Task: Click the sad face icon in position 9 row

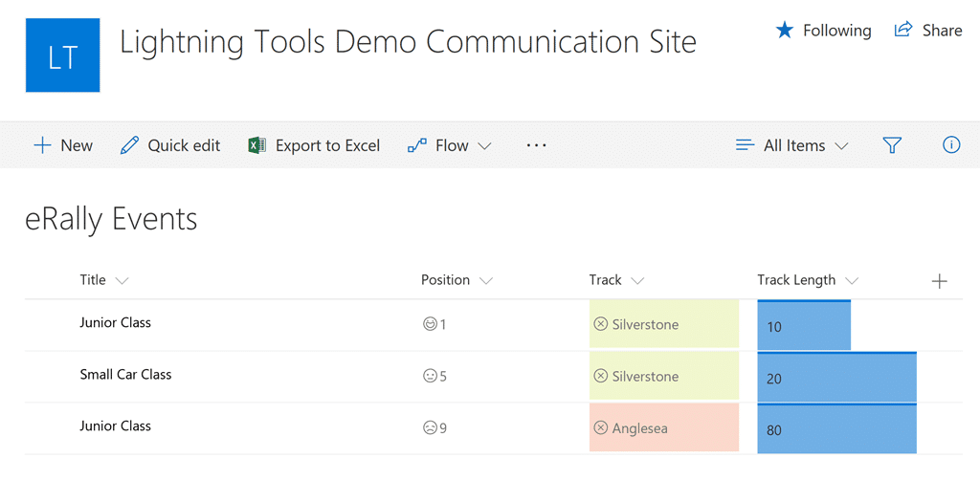Action: pyautogui.click(x=430, y=428)
